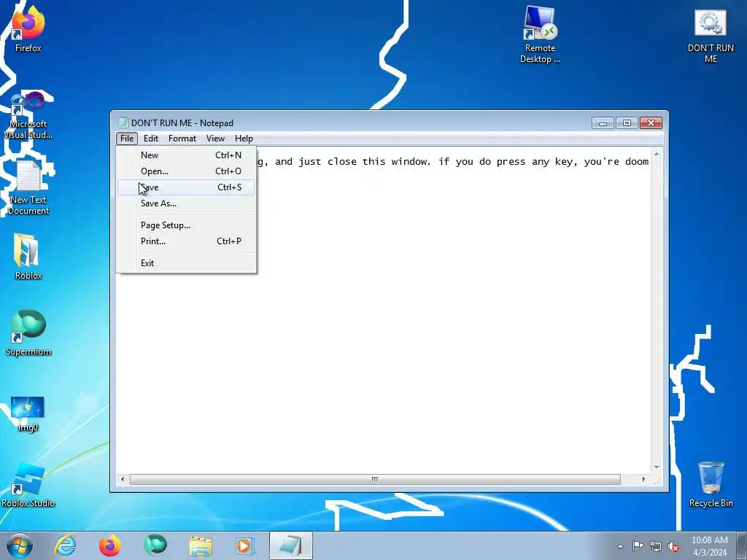Screen dimensions: 747x560
Task: Click the muted volume tray icon
Action: pyautogui.click(x=673, y=546)
